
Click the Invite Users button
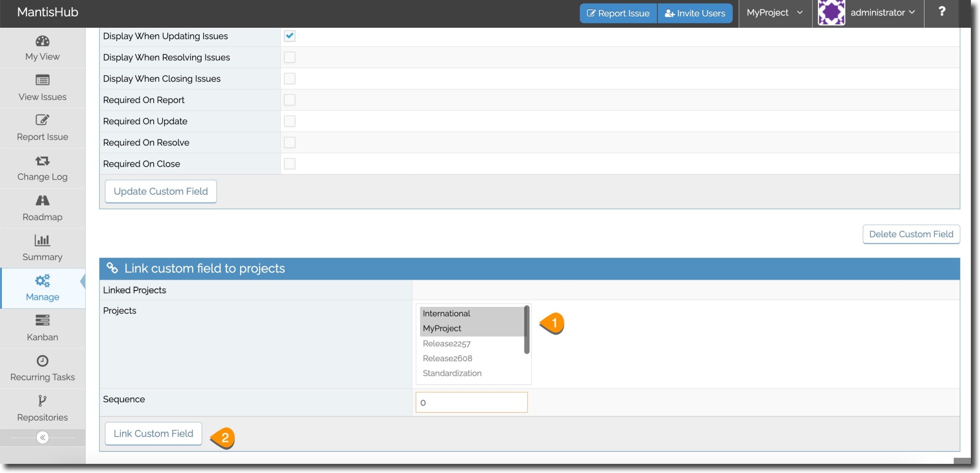pos(695,13)
